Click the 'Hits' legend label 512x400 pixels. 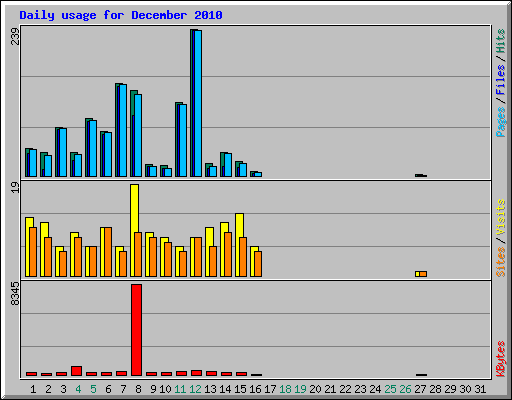tap(500, 41)
